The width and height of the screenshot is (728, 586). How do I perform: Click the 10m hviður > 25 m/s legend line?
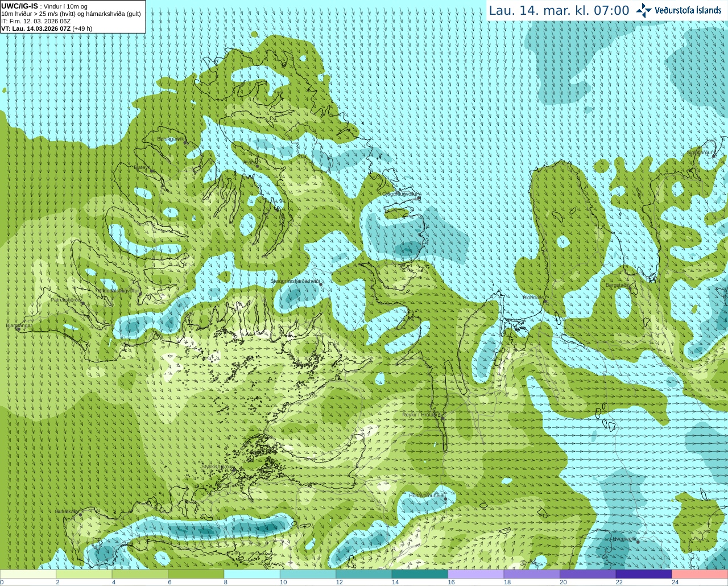(x=71, y=14)
